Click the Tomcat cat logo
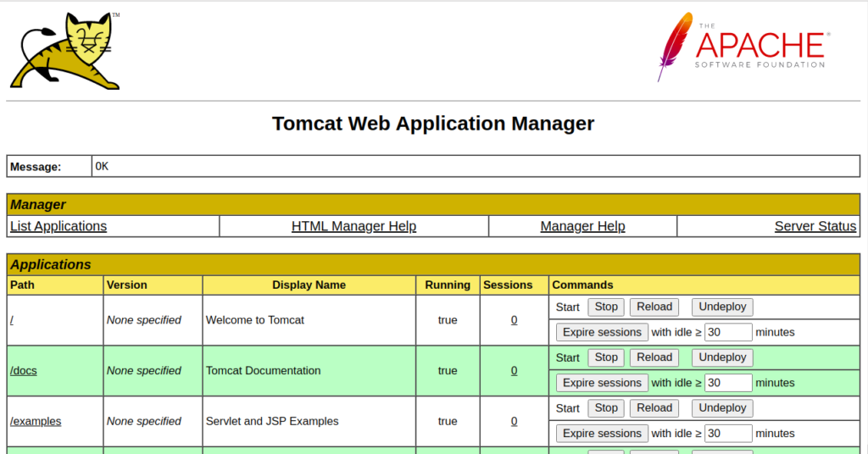Viewport: 868px width, 454px height. tap(64, 51)
